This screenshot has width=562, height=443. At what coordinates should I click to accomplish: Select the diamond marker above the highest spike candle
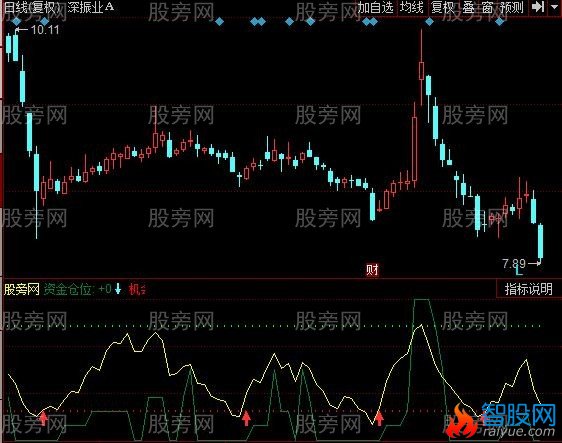pyautogui.click(x=429, y=22)
